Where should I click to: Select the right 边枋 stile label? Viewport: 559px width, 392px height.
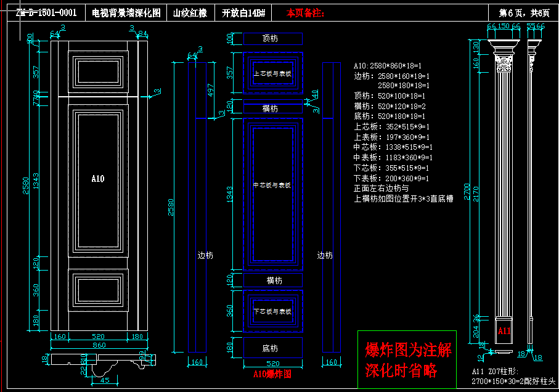point(325,255)
